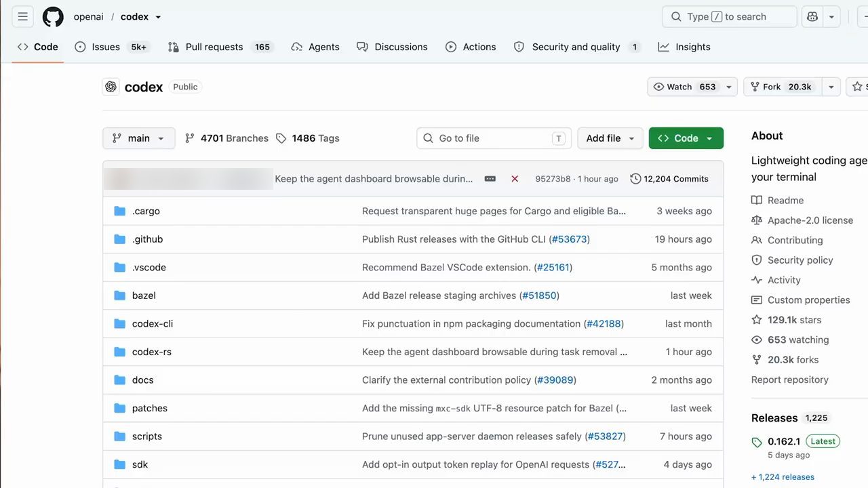
Task: Expand the Fork options dropdown arrow
Action: (831, 87)
